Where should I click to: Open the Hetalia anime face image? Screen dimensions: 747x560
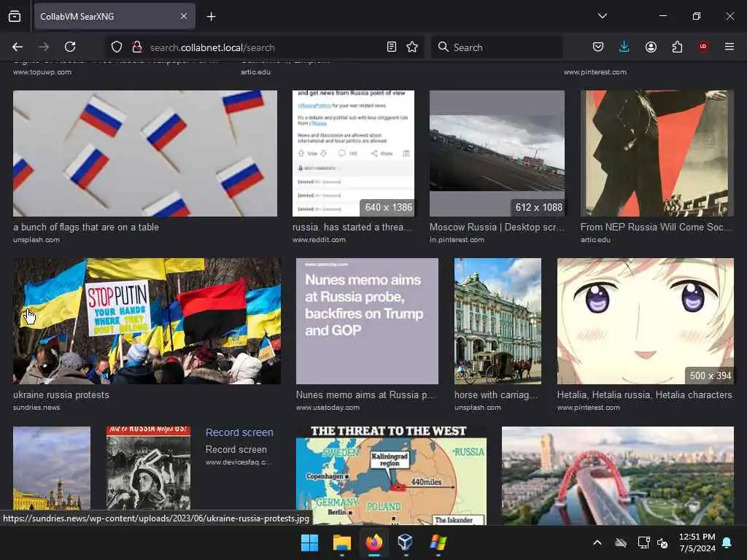(646, 321)
